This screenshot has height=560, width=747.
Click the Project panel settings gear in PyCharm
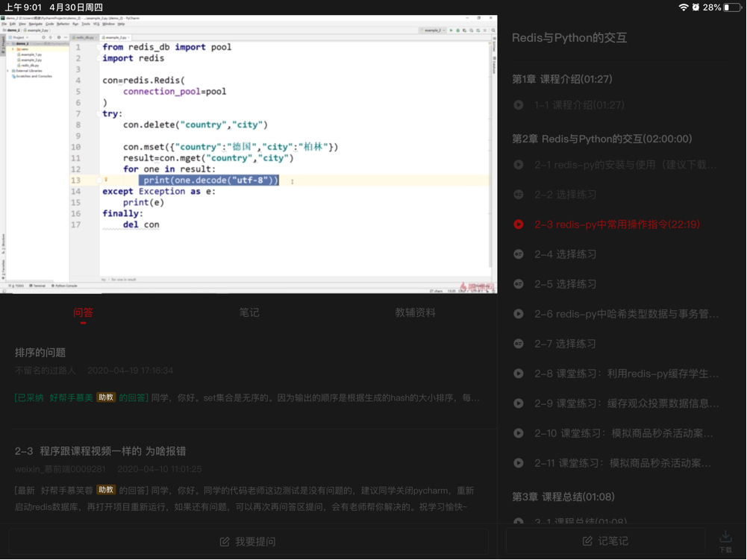click(59, 37)
